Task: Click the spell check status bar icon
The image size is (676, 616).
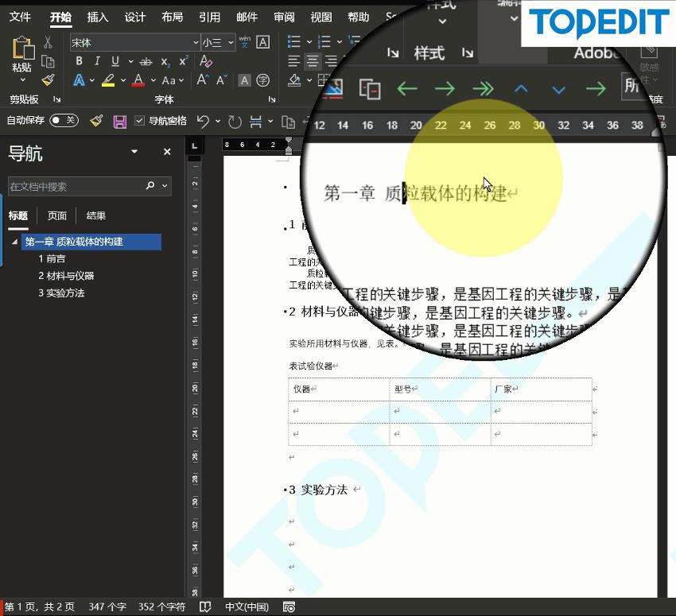Action: click(205, 606)
